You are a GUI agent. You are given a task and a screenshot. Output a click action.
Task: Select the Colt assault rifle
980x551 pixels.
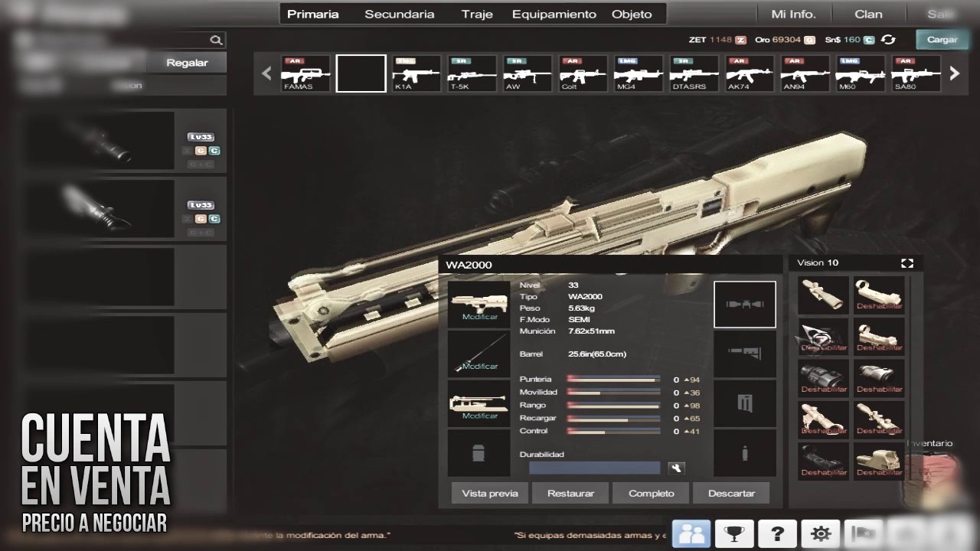tap(583, 73)
